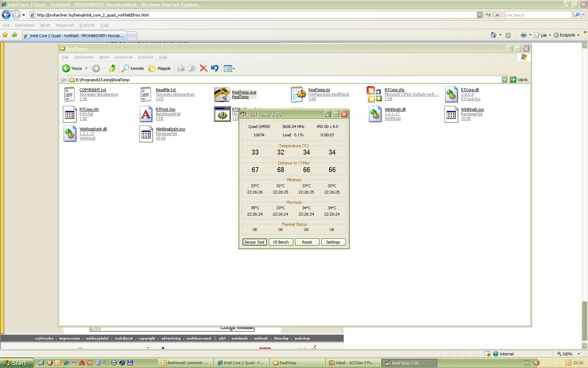Viewport: 588px width, 368px height.
Task: Switch to Képek - ACDSee taskbar window
Action: (x=353, y=363)
